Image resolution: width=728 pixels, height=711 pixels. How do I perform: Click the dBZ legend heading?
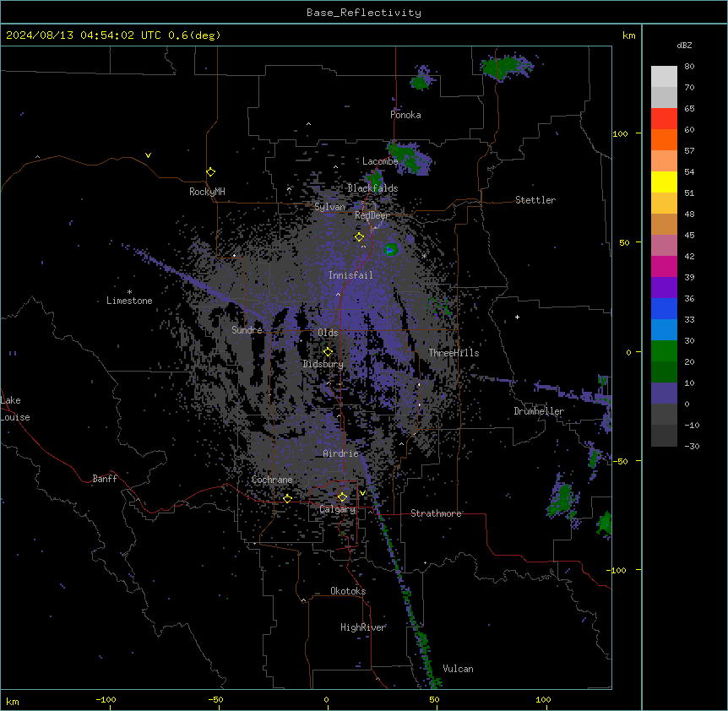click(684, 45)
